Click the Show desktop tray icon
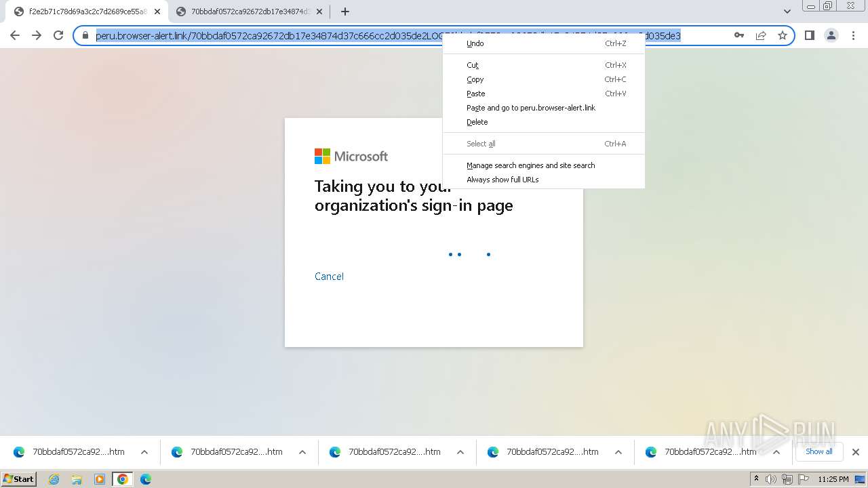868x488 pixels. (x=861, y=479)
